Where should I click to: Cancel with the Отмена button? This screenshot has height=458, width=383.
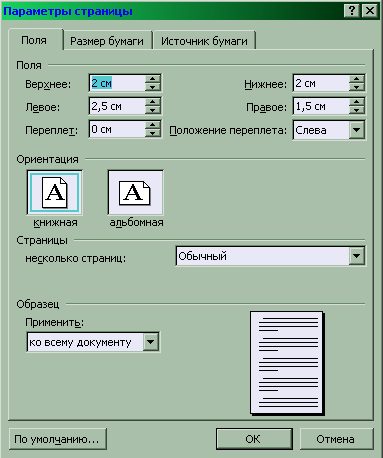pyautogui.click(x=336, y=439)
